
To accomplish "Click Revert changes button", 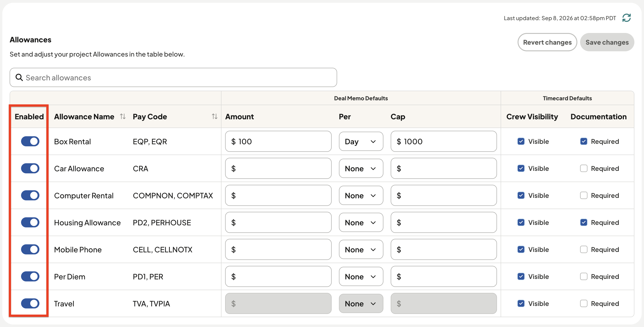I will click(547, 42).
